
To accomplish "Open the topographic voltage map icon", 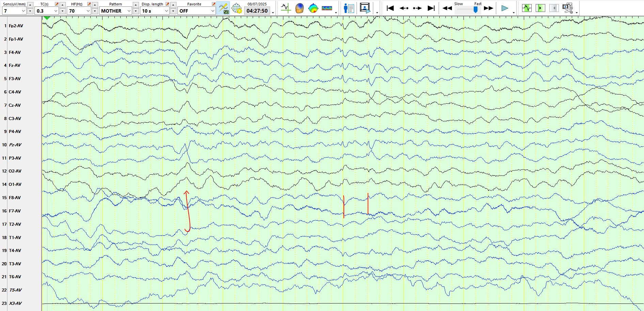I will coord(313,8).
